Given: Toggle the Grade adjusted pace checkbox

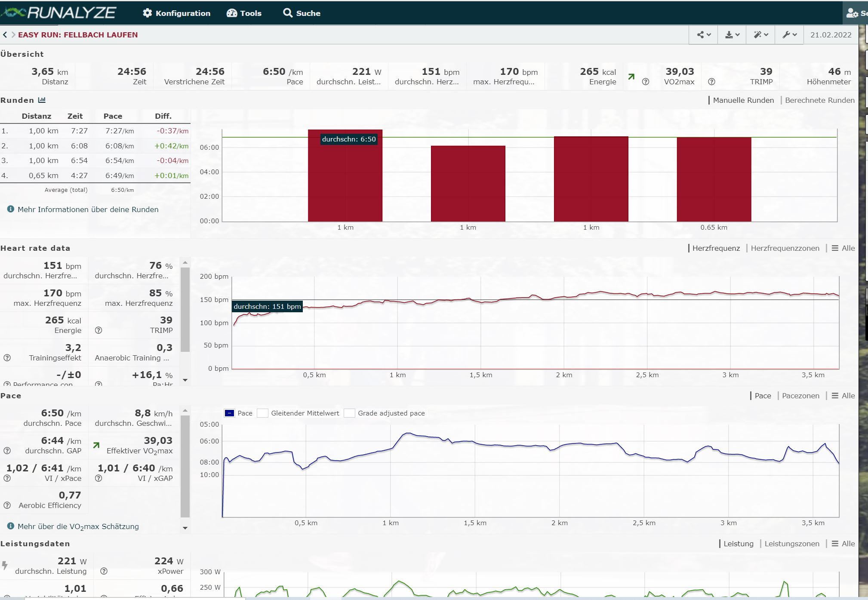Looking at the screenshot, I should tap(349, 413).
